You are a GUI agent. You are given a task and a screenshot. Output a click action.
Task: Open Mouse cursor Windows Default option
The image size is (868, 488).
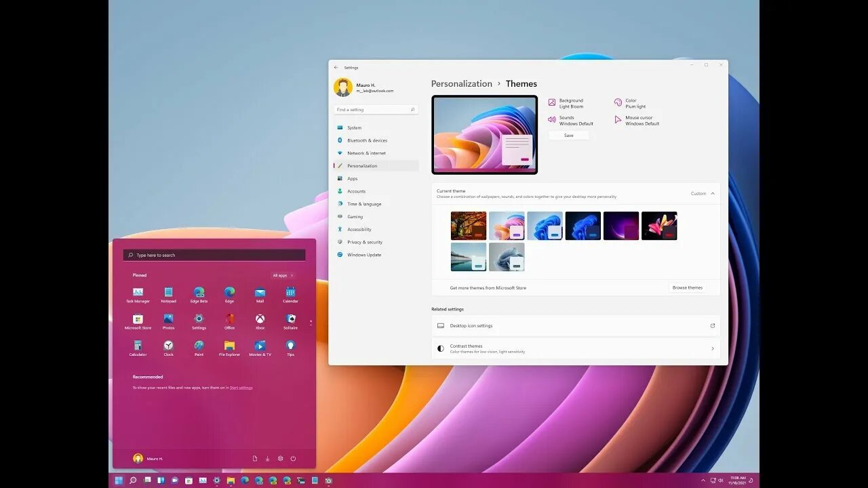[x=636, y=121]
